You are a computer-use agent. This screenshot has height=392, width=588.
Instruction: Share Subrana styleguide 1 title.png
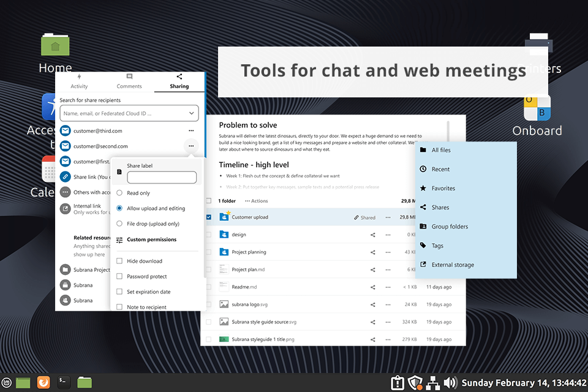coord(373,339)
